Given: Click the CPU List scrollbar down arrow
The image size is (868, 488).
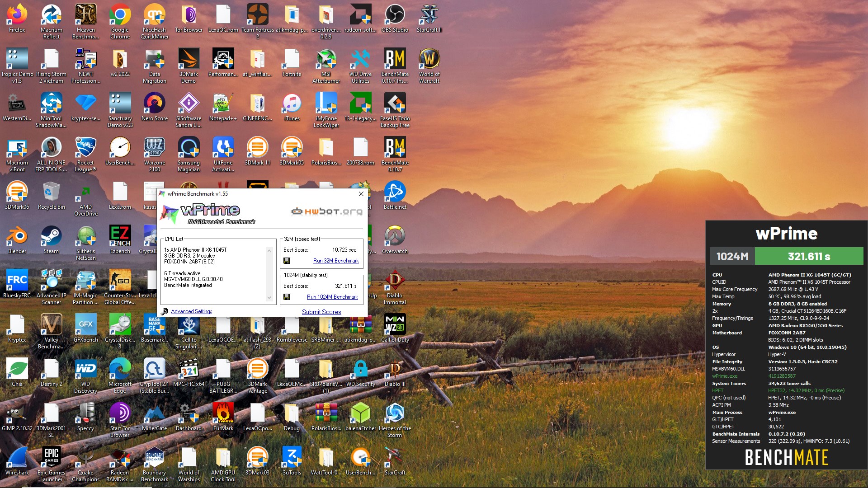Looking at the screenshot, I should point(269,297).
